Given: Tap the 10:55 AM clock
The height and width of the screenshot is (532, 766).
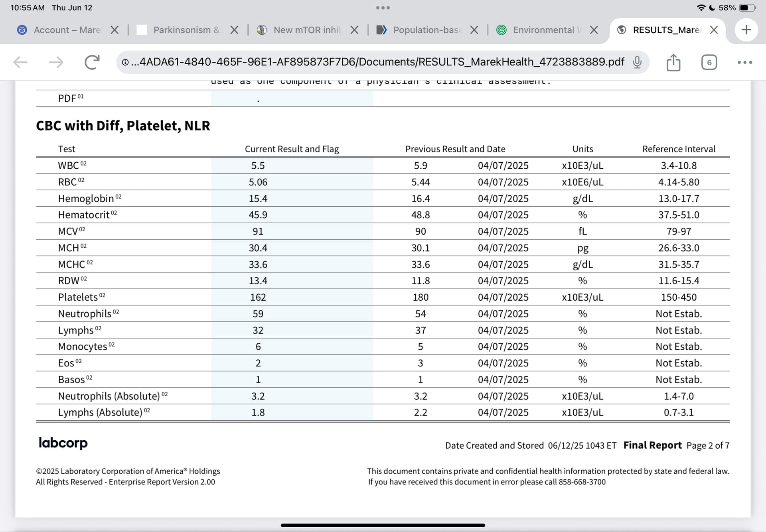Looking at the screenshot, I should pyautogui.click(x=28, y=8).
